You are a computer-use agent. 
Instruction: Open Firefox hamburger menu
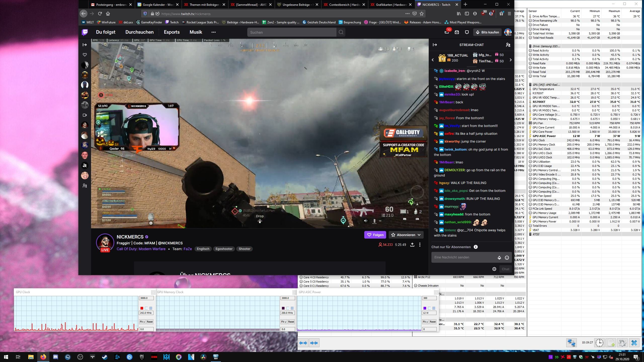509,14
